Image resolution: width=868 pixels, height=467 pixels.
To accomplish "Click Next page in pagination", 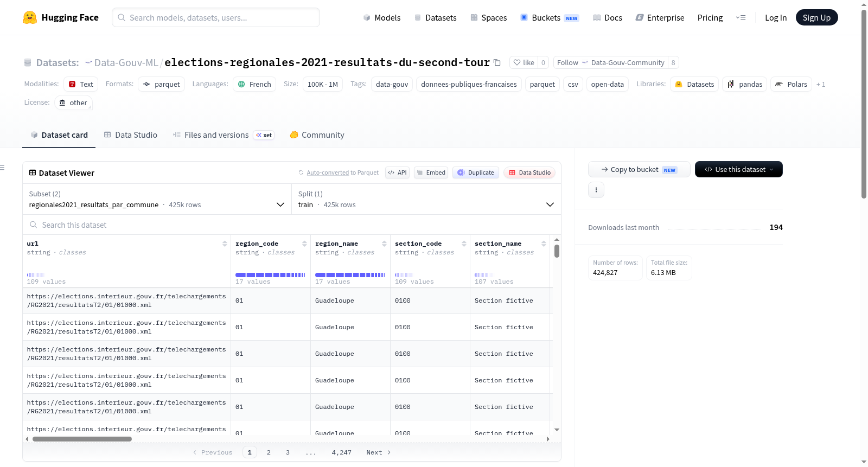I will click(x=379, y=452).
